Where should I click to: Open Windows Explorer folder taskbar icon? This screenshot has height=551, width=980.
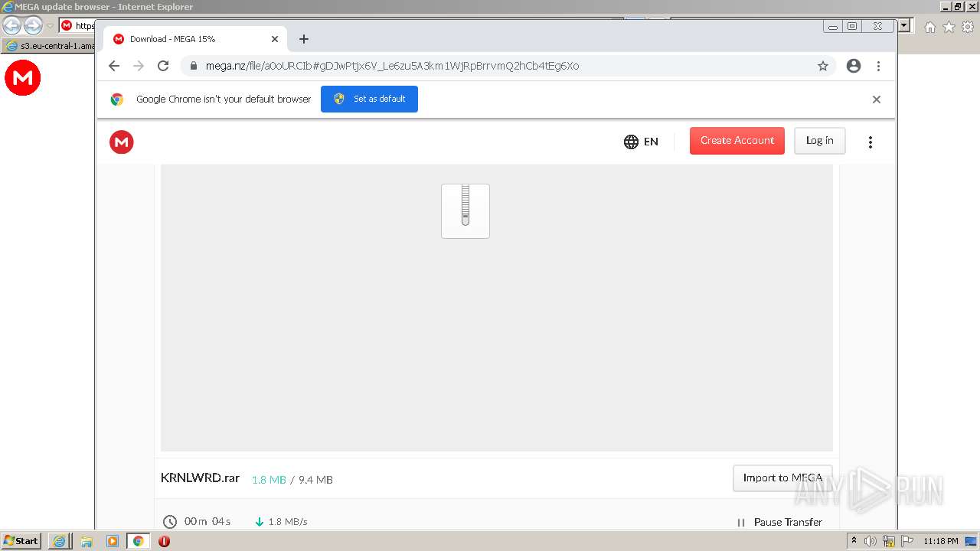(87, 541)
